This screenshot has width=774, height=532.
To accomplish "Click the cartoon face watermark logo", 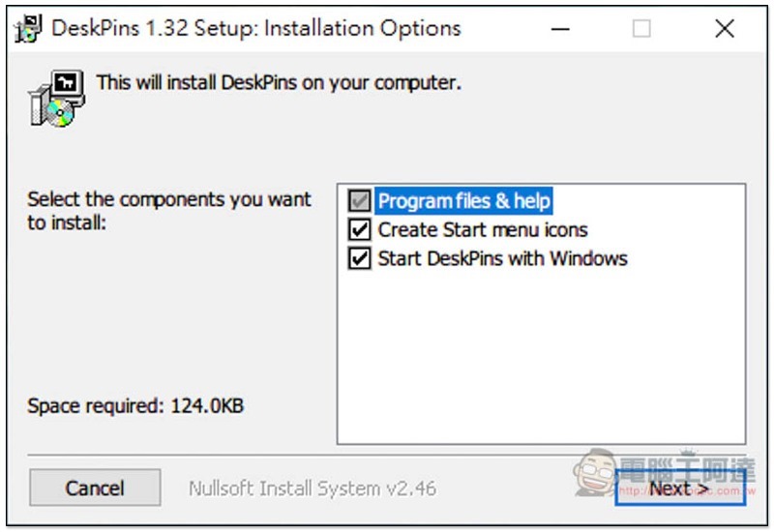I will coord(595,473).
